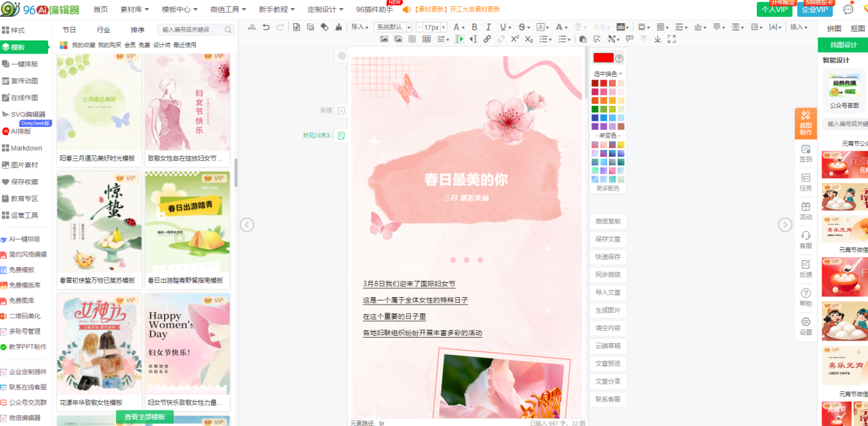Click the insert table icon
The image size is (868, 426).
[427, 39]
